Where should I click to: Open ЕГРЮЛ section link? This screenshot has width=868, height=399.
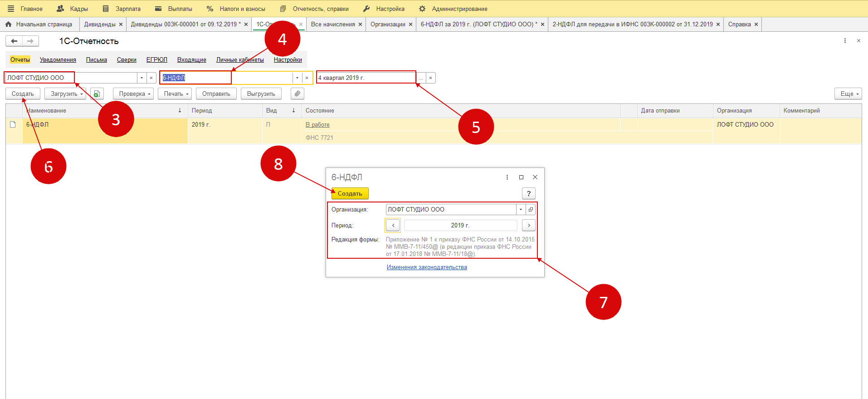click(x=157, y=59)
